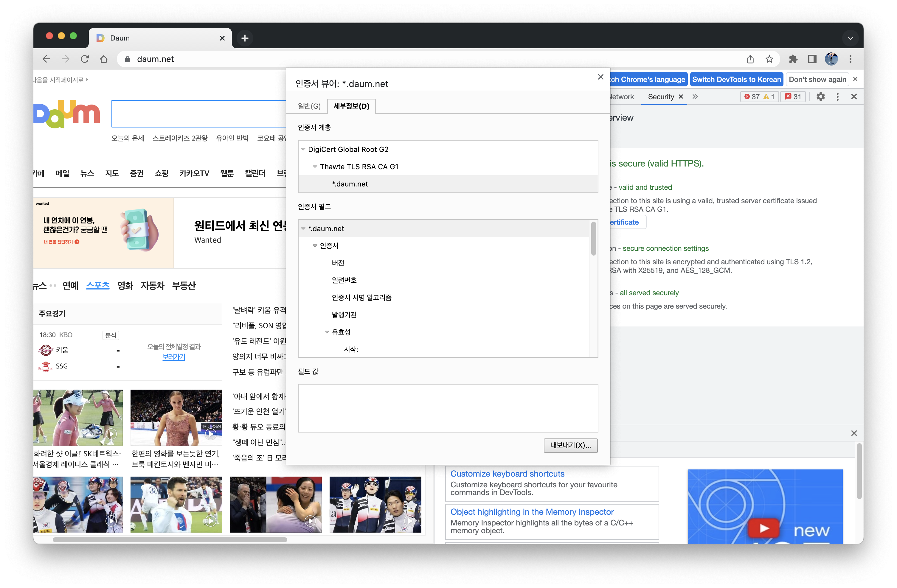
Task: Click Don't show again button
Action: pos(817,80)
